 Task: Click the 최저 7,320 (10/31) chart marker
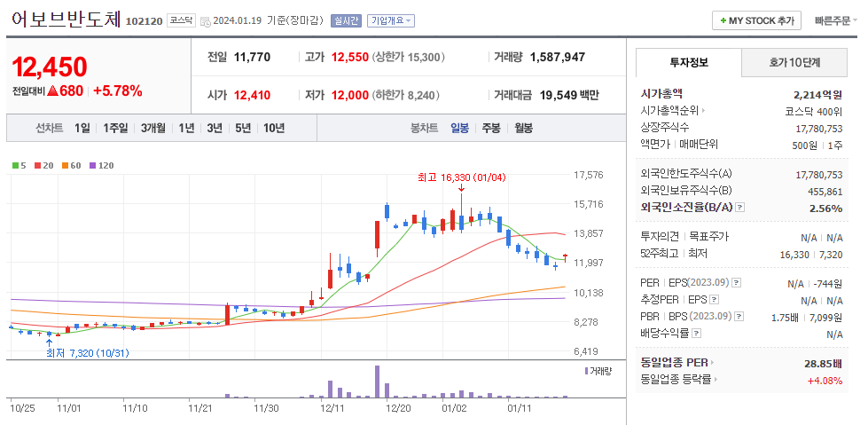pyautogui.click(x=88, y=353)
